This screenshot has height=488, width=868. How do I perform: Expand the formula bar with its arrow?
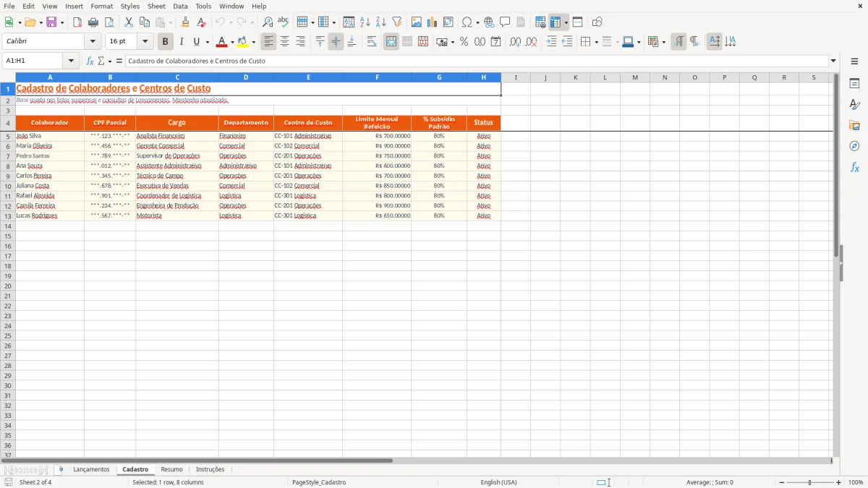pos(833,61)
